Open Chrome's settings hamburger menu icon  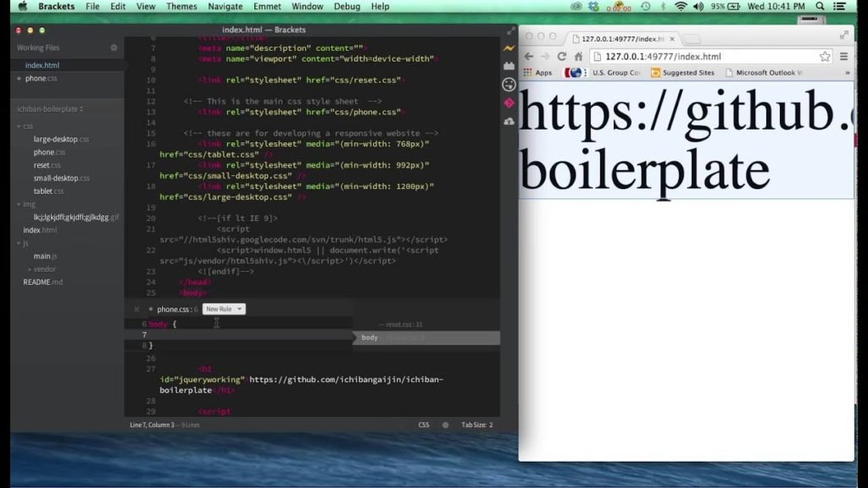coord(843,56)
